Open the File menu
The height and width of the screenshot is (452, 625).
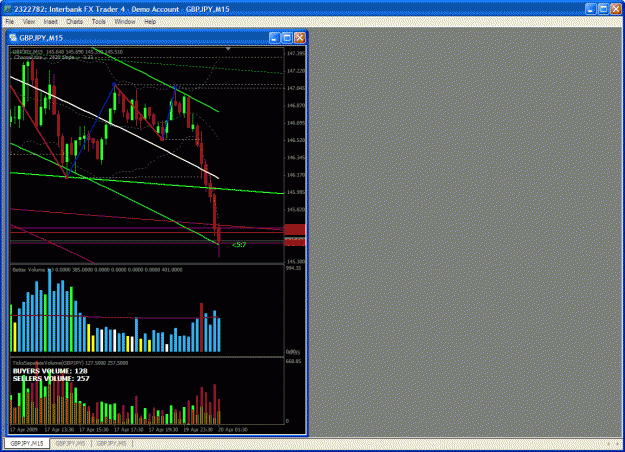pyautogui.click(x=10, y=22)
